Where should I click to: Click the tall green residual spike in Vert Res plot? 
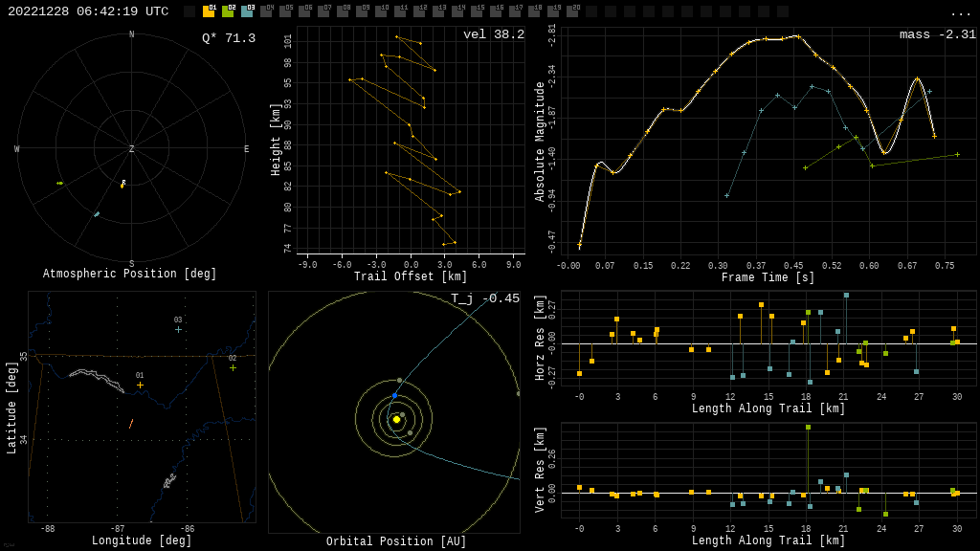[x=808, y=460]
